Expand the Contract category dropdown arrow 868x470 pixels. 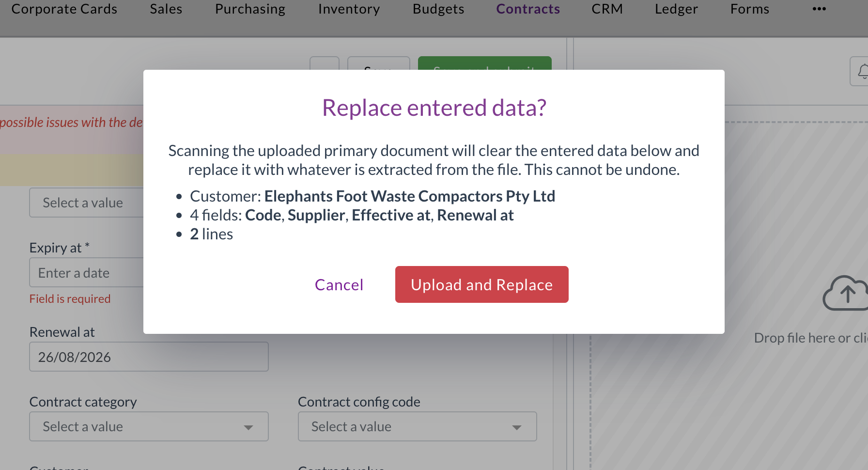pyautogui.click(x=248, y=427)
